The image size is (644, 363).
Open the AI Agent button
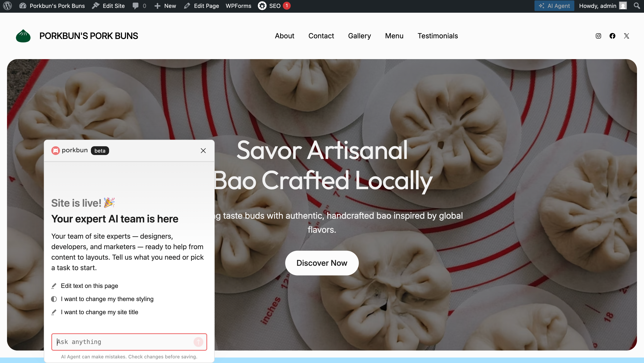coord(554,6)
